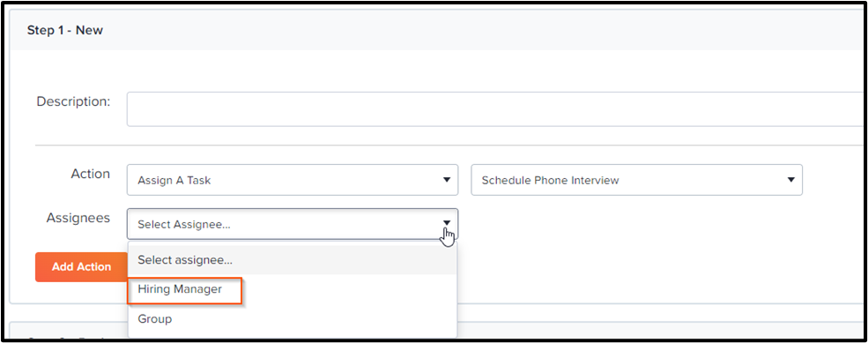Focus the Description text field
Screen dimensions: 868x343
495,109
